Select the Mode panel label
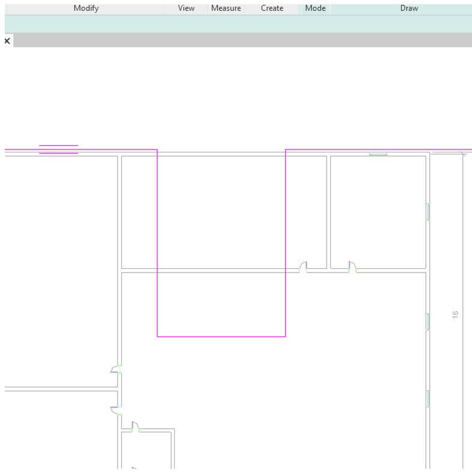Viewport: 472px width, 476px height. click(x=315, y=8)
